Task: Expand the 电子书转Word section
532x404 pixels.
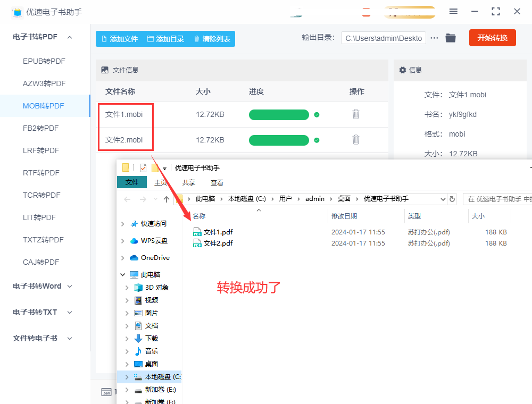Action: (x=70, y=287)
